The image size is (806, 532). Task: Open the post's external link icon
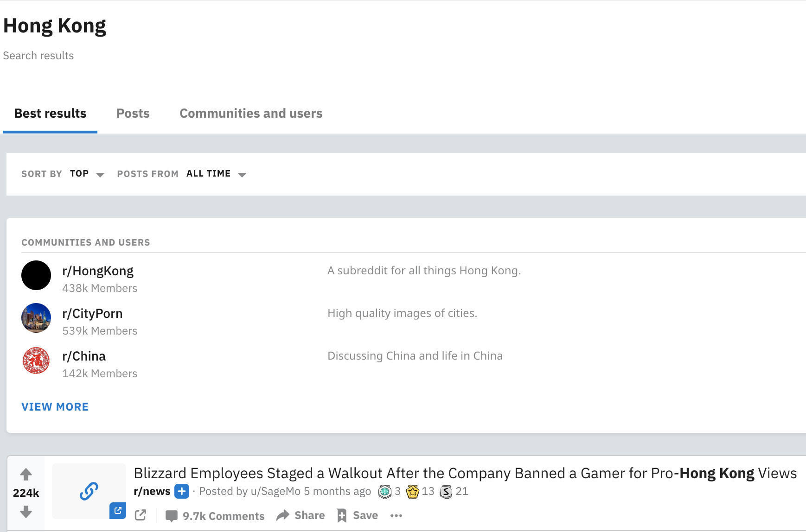tap(141, 515)
